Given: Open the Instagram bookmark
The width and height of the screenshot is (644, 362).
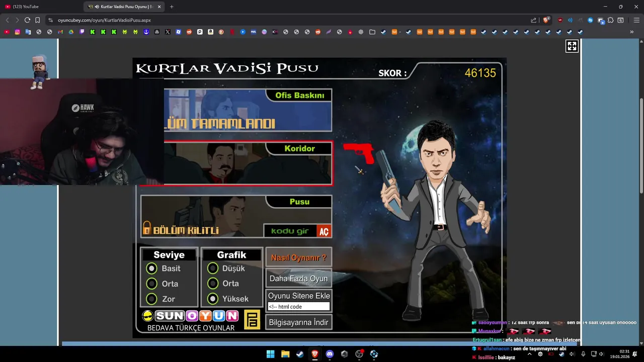Looking at the screenshot, I should 17,32.
